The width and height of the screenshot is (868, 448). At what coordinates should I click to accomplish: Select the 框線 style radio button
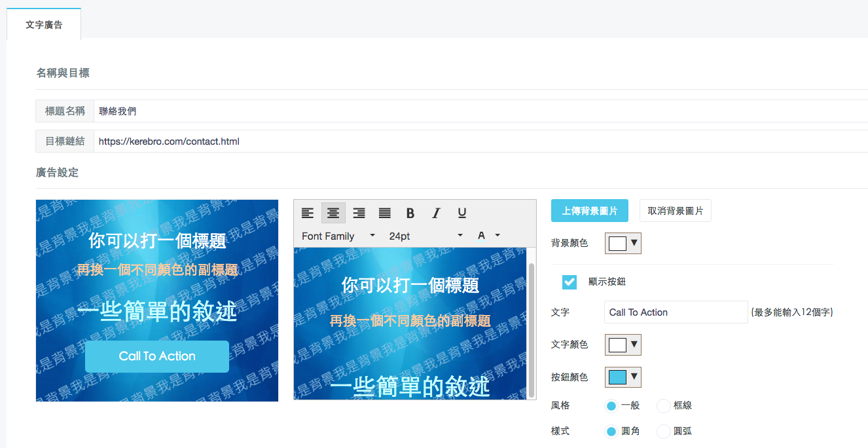(x=664, y=406)
